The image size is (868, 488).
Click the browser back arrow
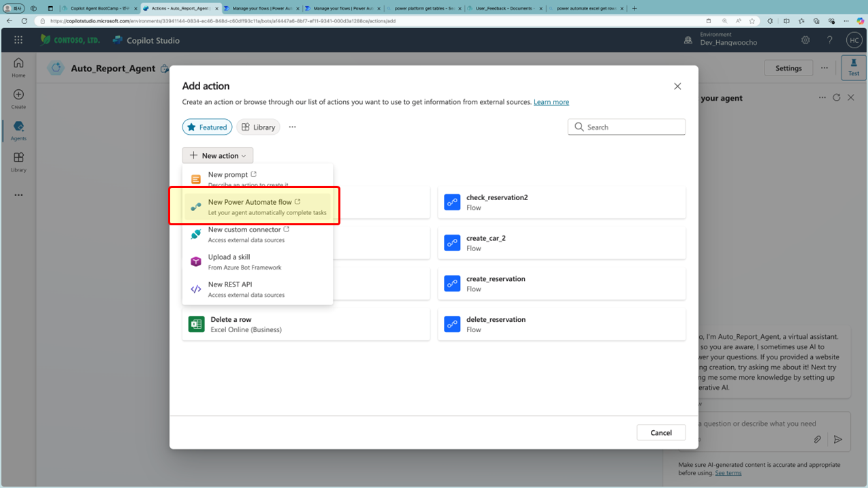[x=10, y=21]
